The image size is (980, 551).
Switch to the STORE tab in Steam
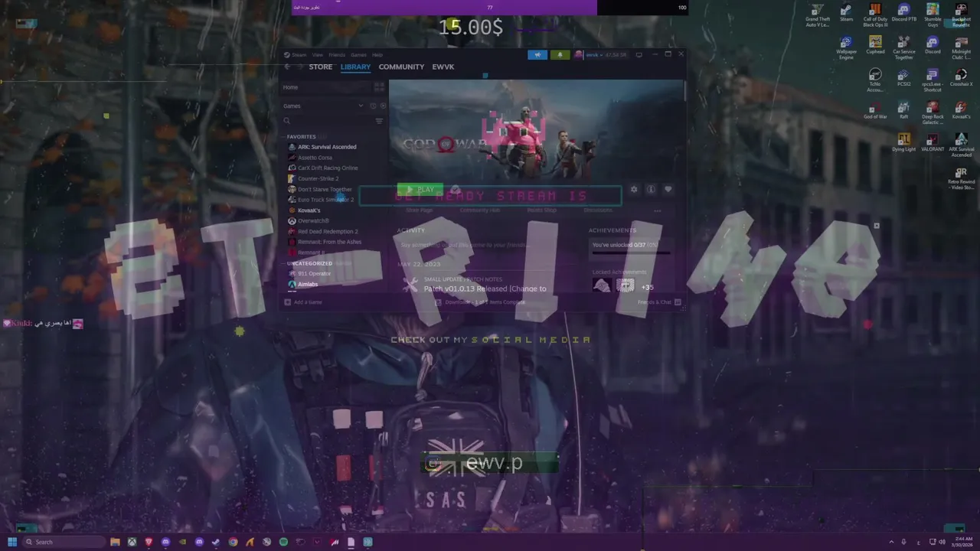tap(321, 67)
